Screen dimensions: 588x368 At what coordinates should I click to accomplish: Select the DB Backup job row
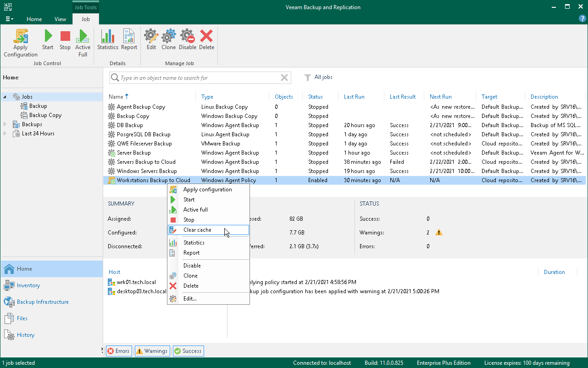pyautogui.click(x=345, y=125)
